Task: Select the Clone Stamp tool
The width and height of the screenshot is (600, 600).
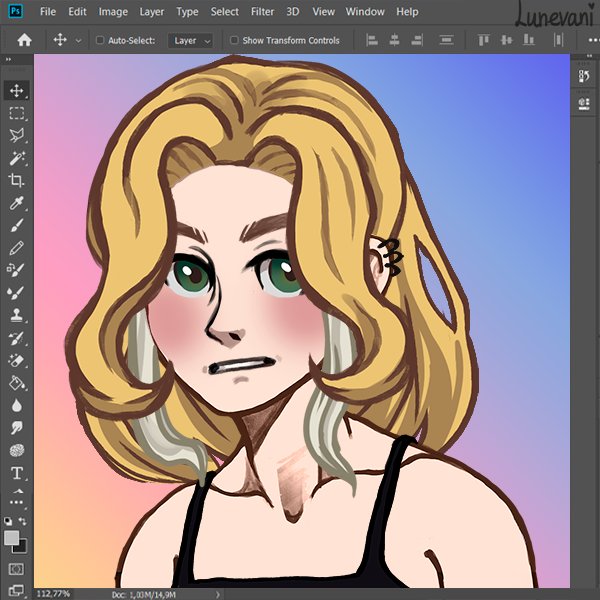Action: pos(16,315)
